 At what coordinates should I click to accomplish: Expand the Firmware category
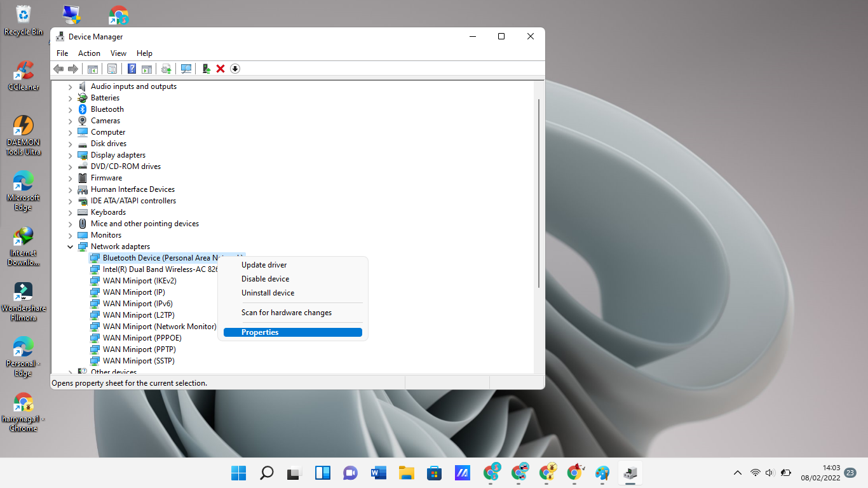point(71,178)
